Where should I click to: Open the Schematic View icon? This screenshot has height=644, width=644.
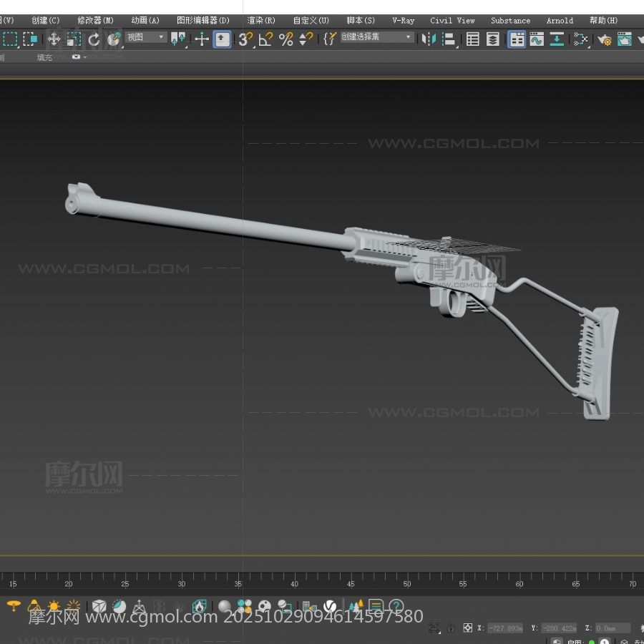point(557,39)
